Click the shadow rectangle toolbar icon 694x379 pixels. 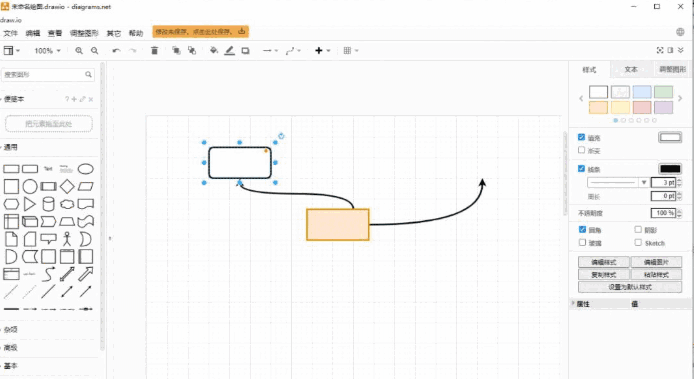click(245, 50)
